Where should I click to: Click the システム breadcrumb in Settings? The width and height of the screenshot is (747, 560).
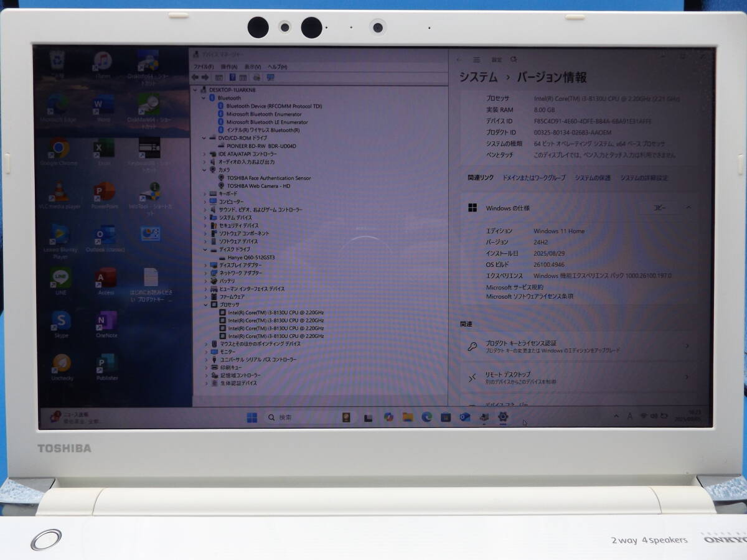coord(479,77)
